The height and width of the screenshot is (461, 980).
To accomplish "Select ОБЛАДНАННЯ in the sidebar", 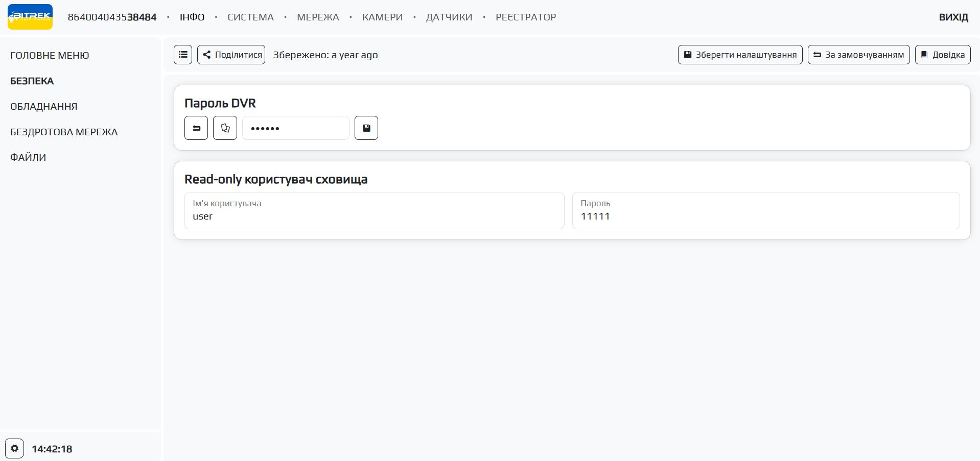I will 44,106.
